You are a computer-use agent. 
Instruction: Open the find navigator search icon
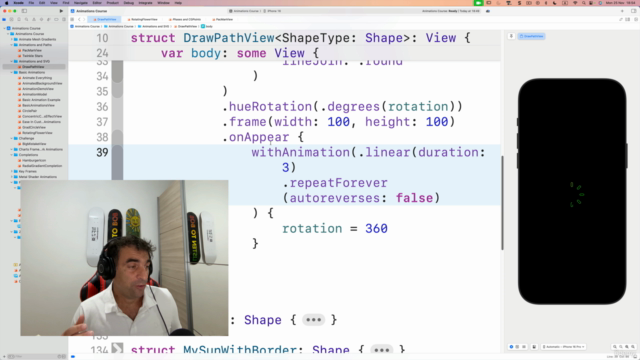[x=27, y=19]
